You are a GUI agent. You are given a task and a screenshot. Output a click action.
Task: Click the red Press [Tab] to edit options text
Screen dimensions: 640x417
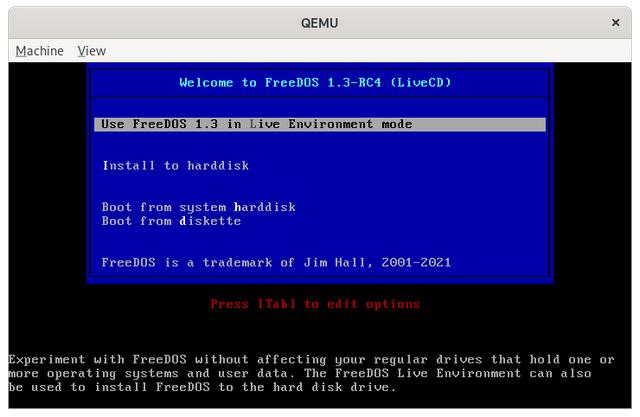(315, 304)
